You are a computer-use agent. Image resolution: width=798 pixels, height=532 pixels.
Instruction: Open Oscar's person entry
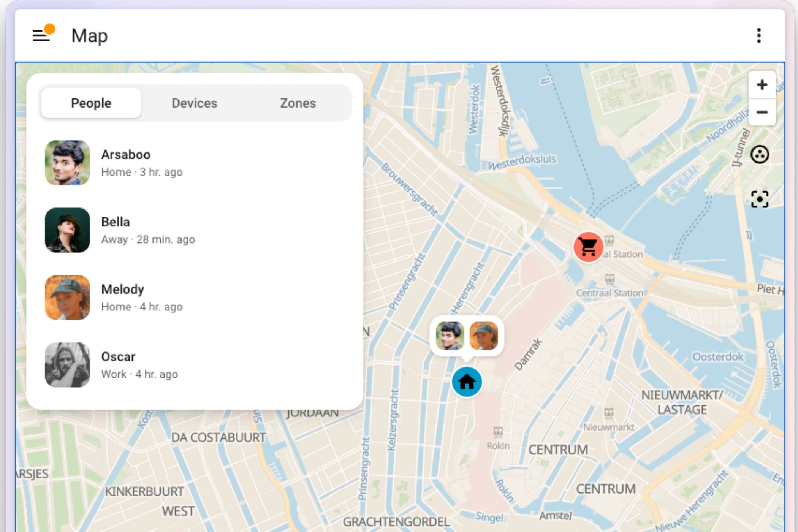click(195, 365)
